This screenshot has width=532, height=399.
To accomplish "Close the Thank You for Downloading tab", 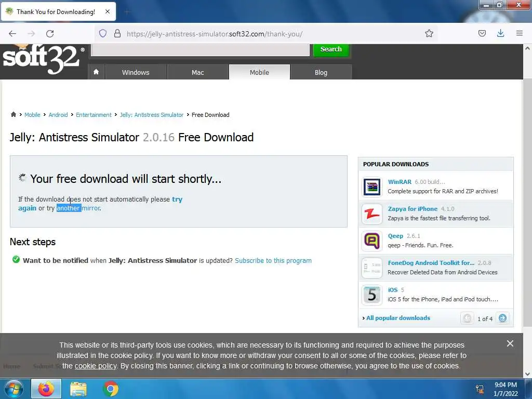I will tap(107, 11).
